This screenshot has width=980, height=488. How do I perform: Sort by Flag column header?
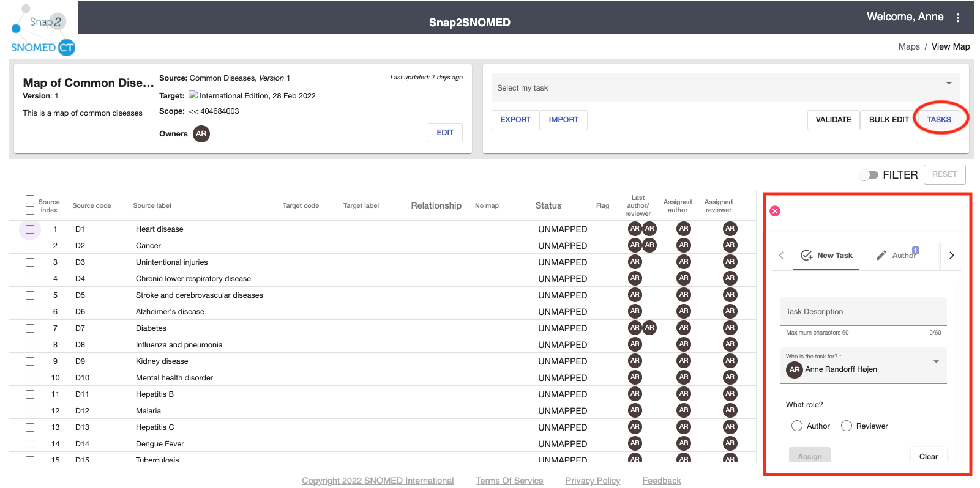coord(603,206)
